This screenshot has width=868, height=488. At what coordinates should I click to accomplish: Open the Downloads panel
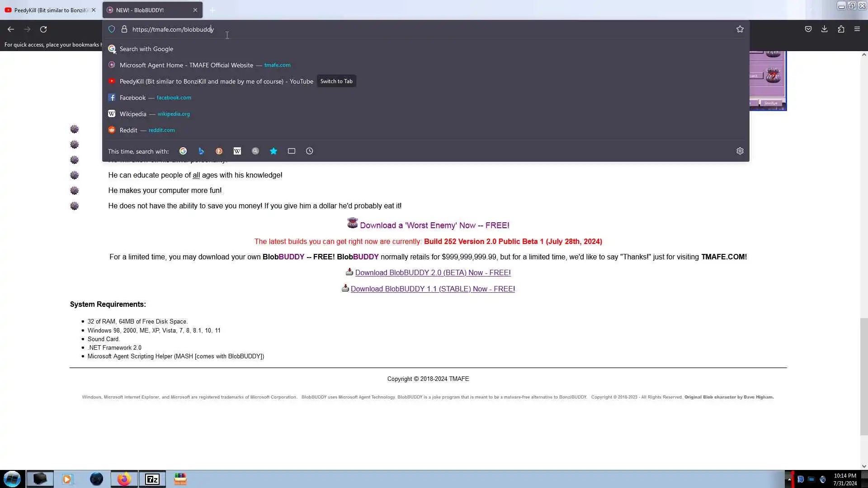825,29
